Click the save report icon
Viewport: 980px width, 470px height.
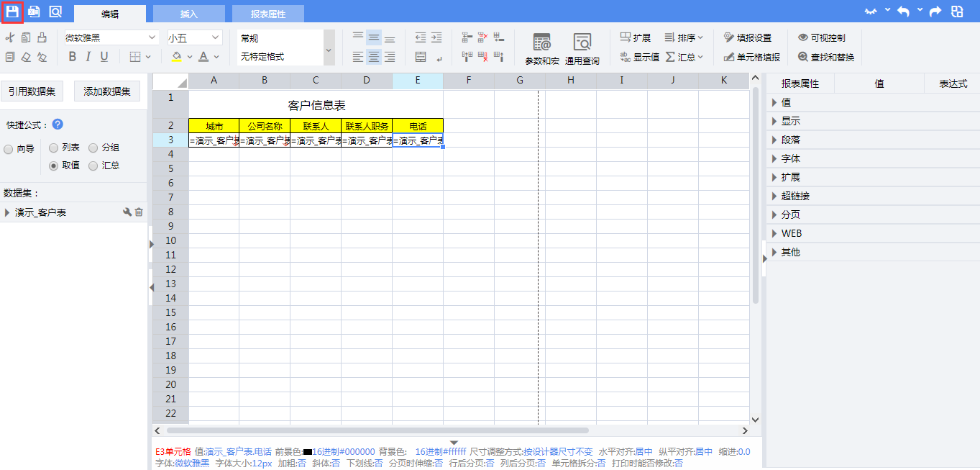click(12, 12)
